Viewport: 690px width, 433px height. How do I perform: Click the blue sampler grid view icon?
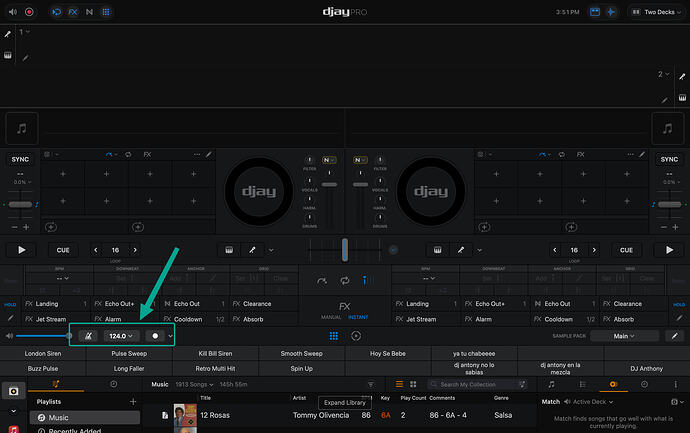pos(334,336)
